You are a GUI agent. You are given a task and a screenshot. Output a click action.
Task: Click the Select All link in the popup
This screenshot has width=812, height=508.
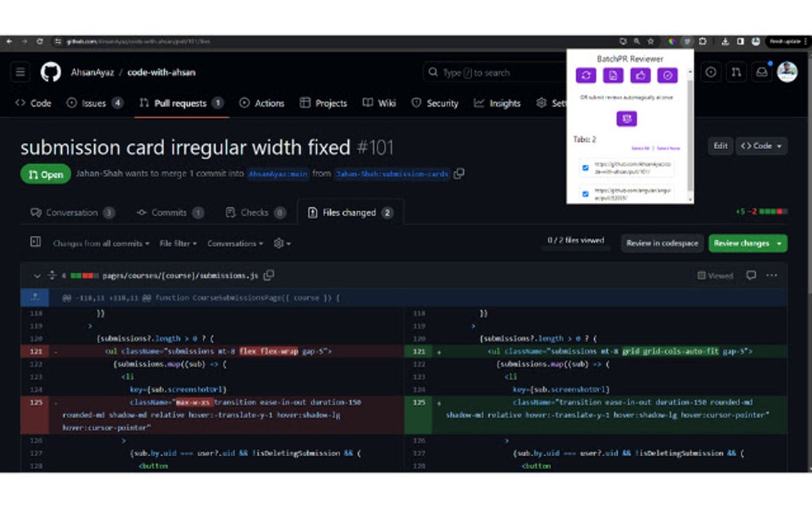(639, 147)
